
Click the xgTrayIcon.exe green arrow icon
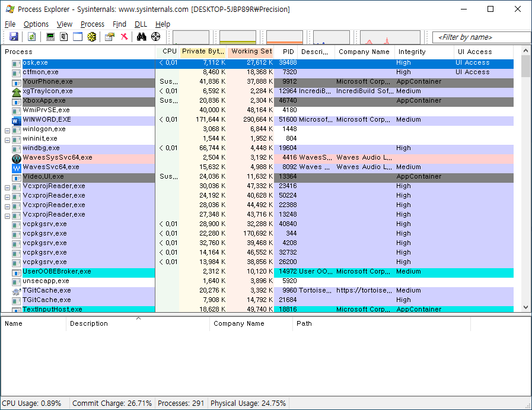point(16,92)
